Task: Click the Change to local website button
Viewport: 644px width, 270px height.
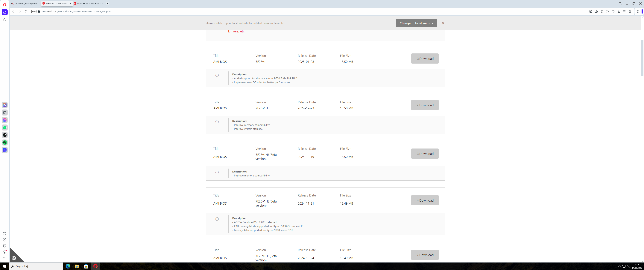Action: pos(416,23)
